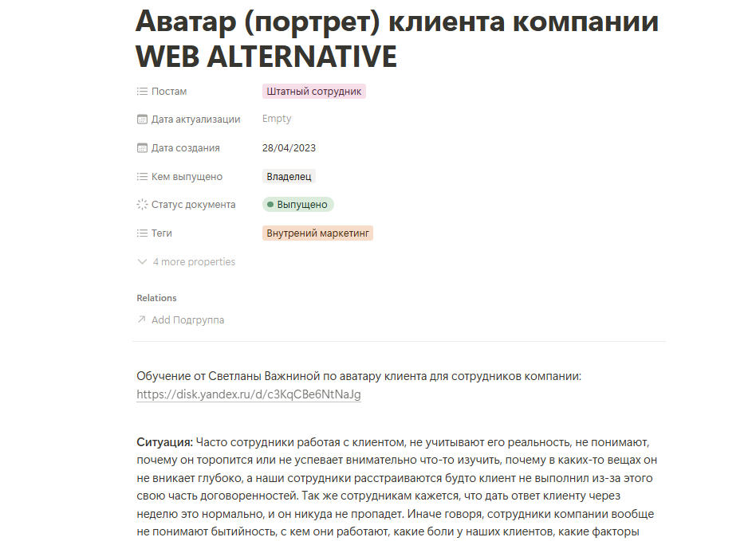Expand the 4 more properties chevron
The image size is (756, 541).
tap(142, 261)
